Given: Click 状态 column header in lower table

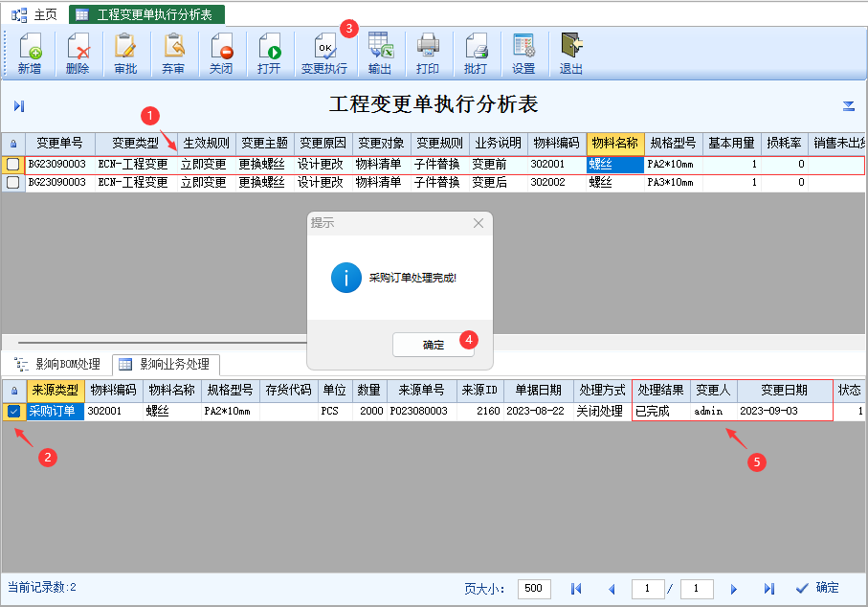Looking at the screenshot, I should click(849, 390).
